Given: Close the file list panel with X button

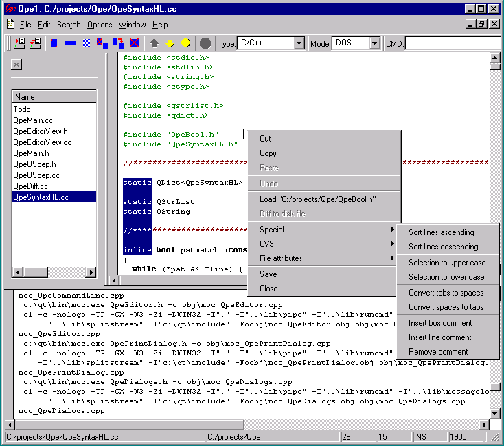Looking at the screenshot, I should pyautogui.click(x=17, y=65).
